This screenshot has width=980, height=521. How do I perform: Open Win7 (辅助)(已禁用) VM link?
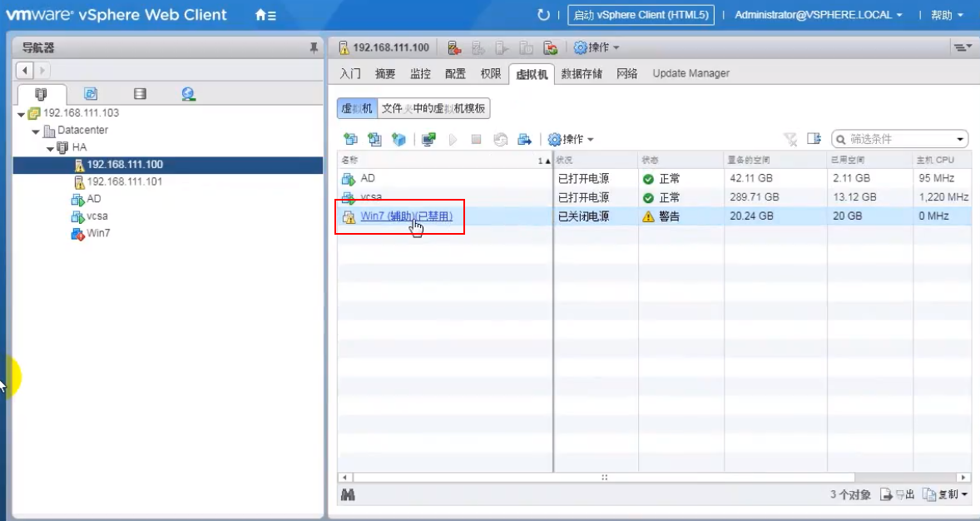point(407,216)
